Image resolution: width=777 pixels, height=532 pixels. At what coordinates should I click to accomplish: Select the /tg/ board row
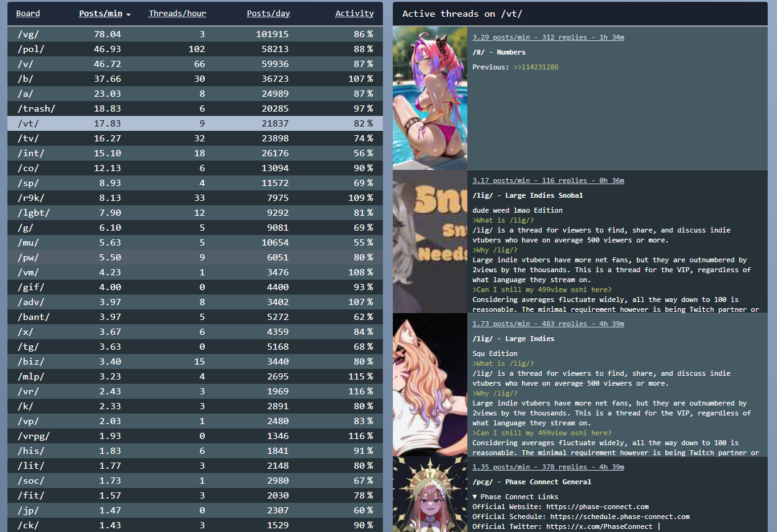click(195, 347)
